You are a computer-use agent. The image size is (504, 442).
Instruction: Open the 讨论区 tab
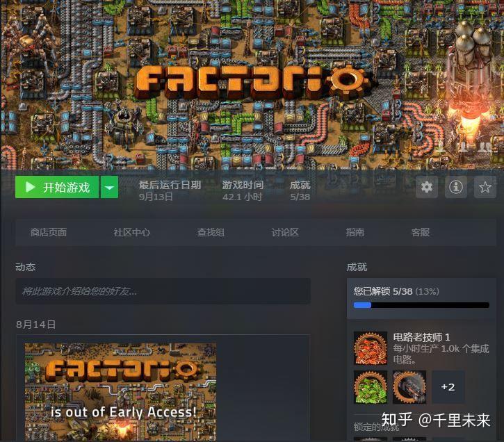click(285, 232)
